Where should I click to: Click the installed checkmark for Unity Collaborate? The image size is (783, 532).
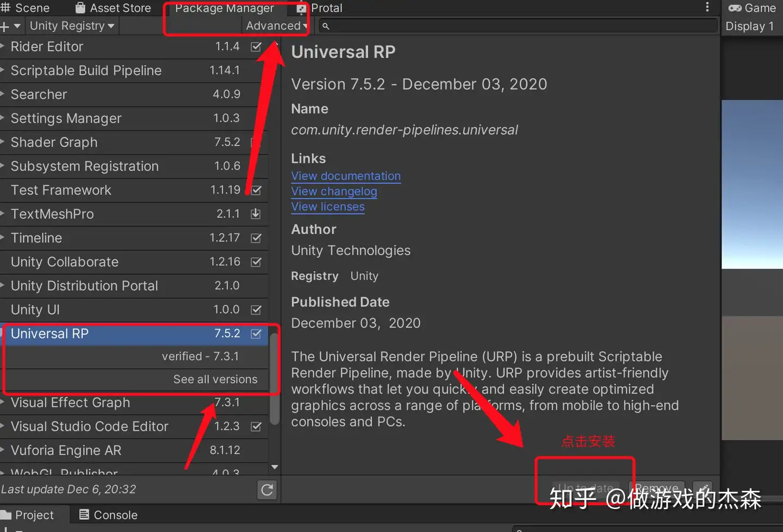click(x=256, y=262)
